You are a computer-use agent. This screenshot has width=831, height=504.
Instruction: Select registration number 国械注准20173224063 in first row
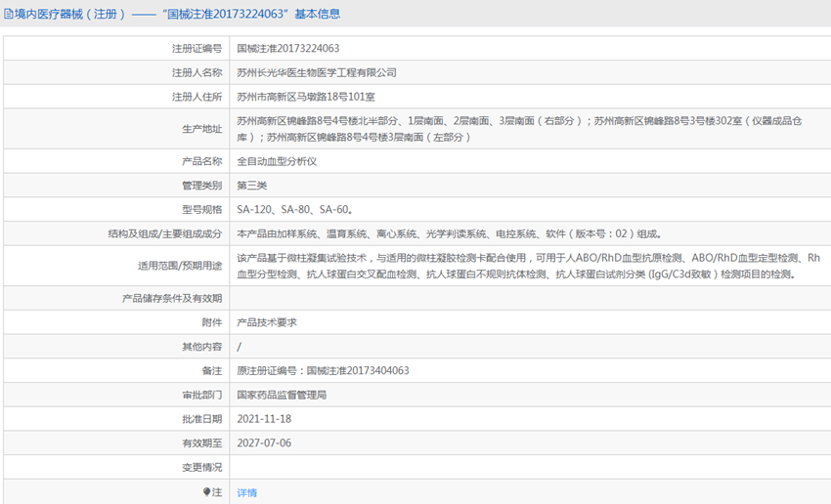point(288,48)
